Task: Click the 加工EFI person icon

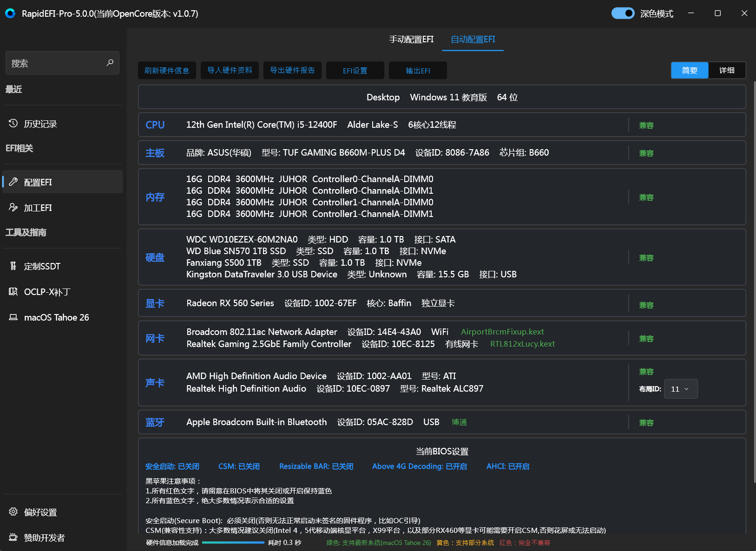Action: coord(13,207)
